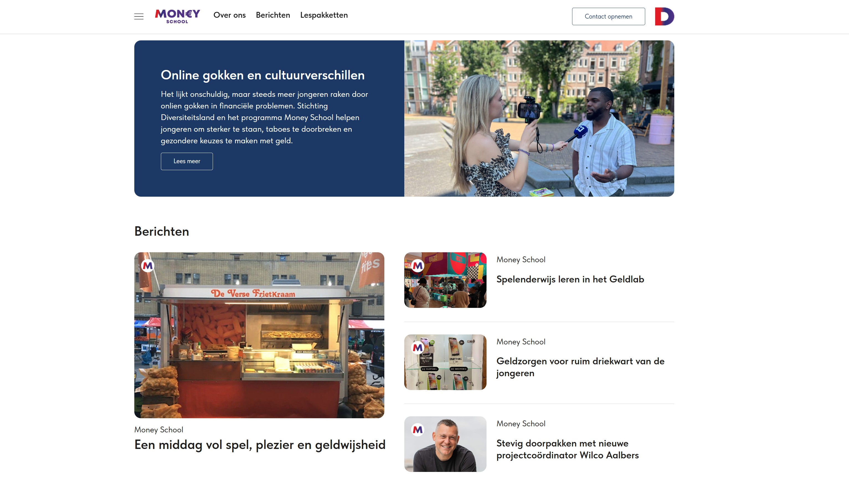This screenshot has width=849, height=504.
Task: Click the Money School logo
Action: point(177,16)
